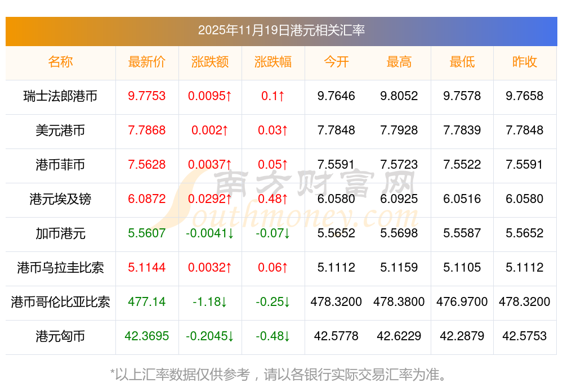Click the row name '港币哥伦比亚比索'
The height and width of the screenshot is (392, 563).
[x=60, y=301]
